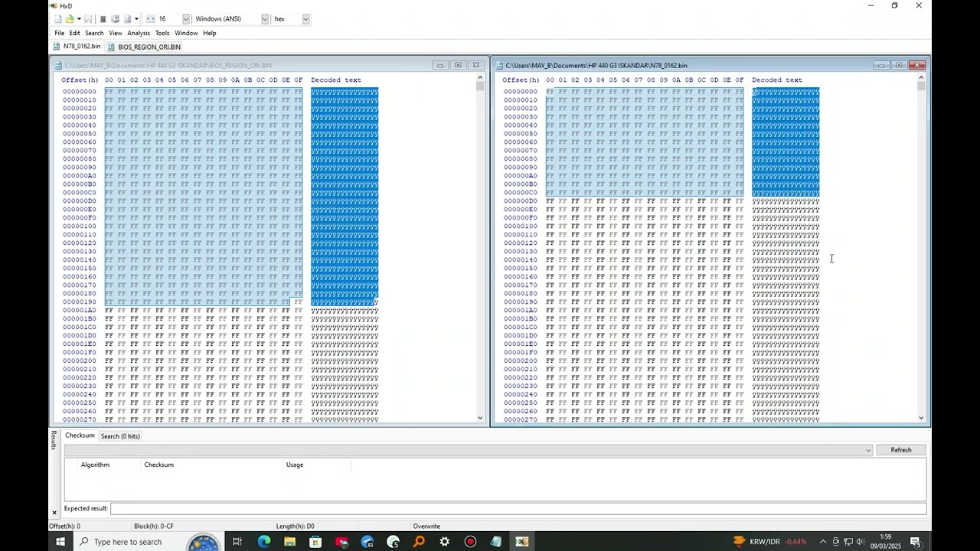Image resolution: width=980 pixels, height=551 pixels.
Task: Click the bytes-per-row width icon
Action: [150, 19]
